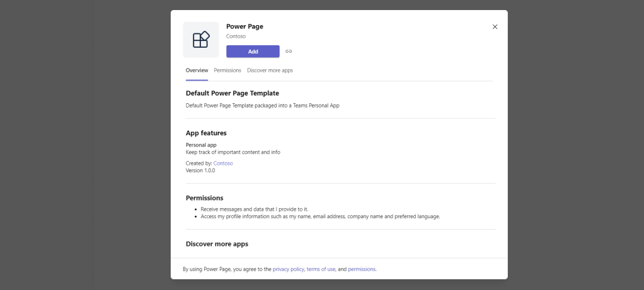Click the Version 1.0.0 text
644x290 pixels.
click(x=200, y=170)
